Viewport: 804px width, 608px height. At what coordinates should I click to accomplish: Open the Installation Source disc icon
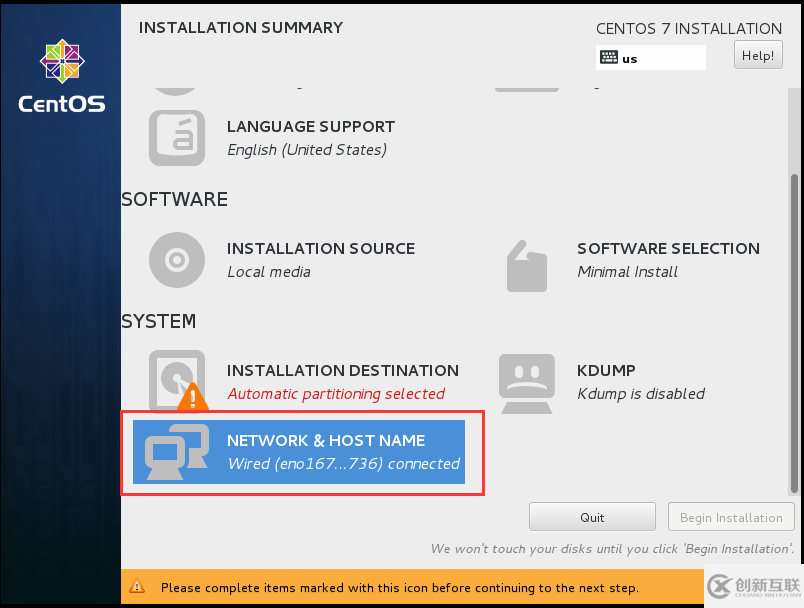pos(177,260)
